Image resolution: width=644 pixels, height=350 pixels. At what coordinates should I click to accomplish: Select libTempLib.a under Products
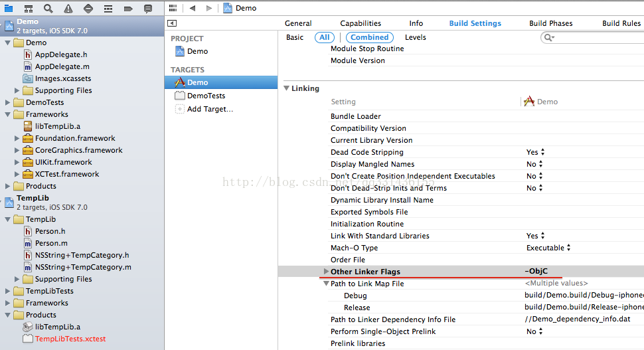[58, 327]
